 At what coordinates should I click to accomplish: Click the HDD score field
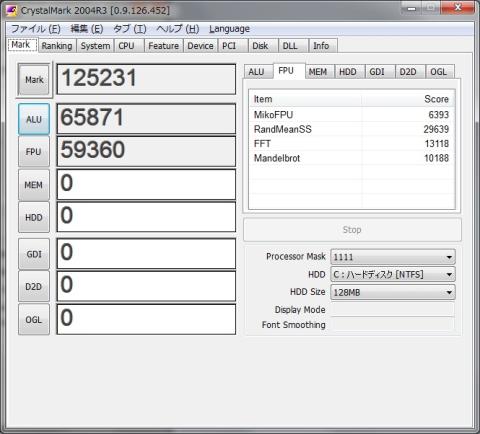[146, 217]
